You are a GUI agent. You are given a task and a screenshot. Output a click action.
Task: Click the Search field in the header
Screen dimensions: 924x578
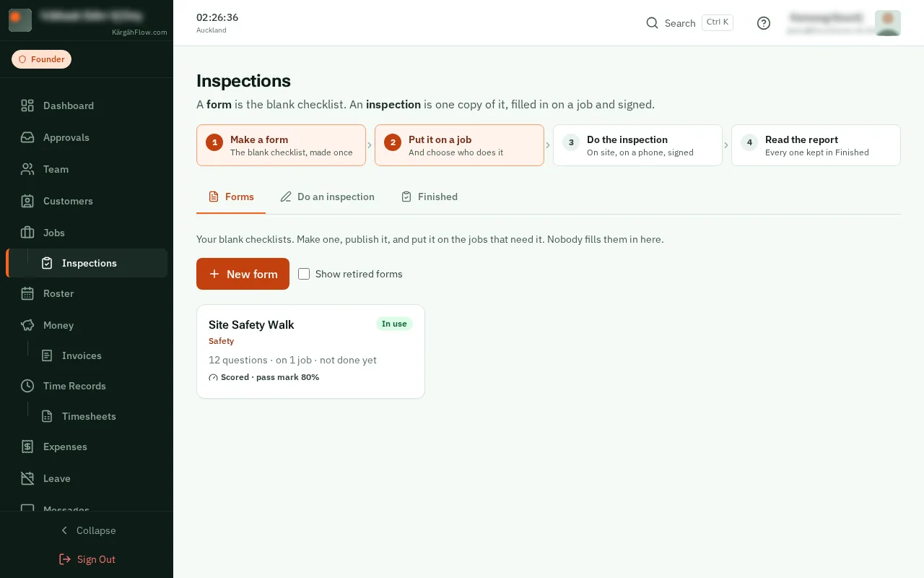coord(689,23)
